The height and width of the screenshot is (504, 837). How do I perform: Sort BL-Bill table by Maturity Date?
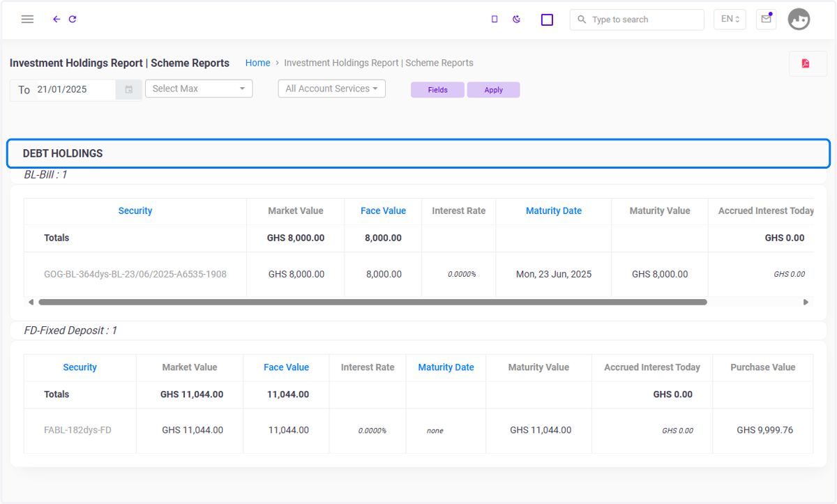point(554,211)
